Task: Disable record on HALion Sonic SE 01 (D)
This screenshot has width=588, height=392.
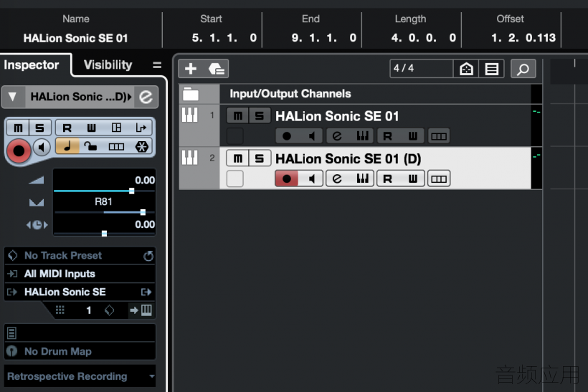Action: (287, 178)
